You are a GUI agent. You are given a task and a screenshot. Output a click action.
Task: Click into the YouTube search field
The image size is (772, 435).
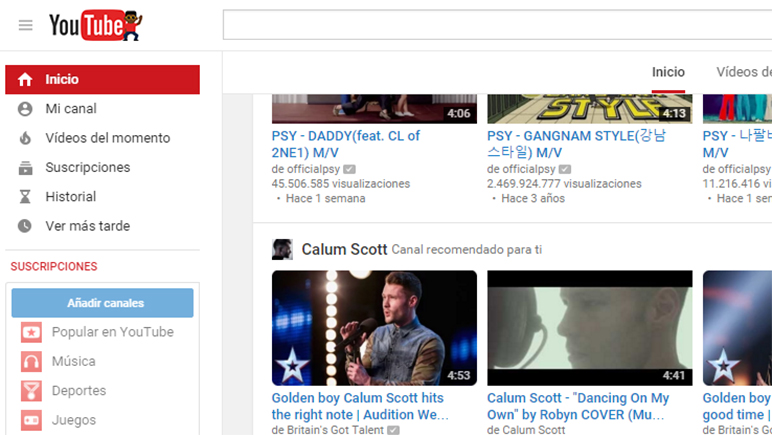[x=497, y=25]
